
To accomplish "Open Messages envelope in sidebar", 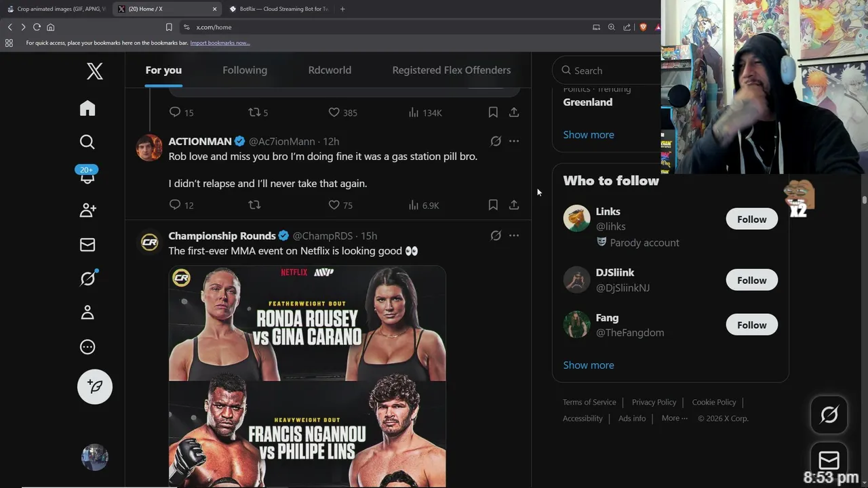I will [x=87, y=245].
